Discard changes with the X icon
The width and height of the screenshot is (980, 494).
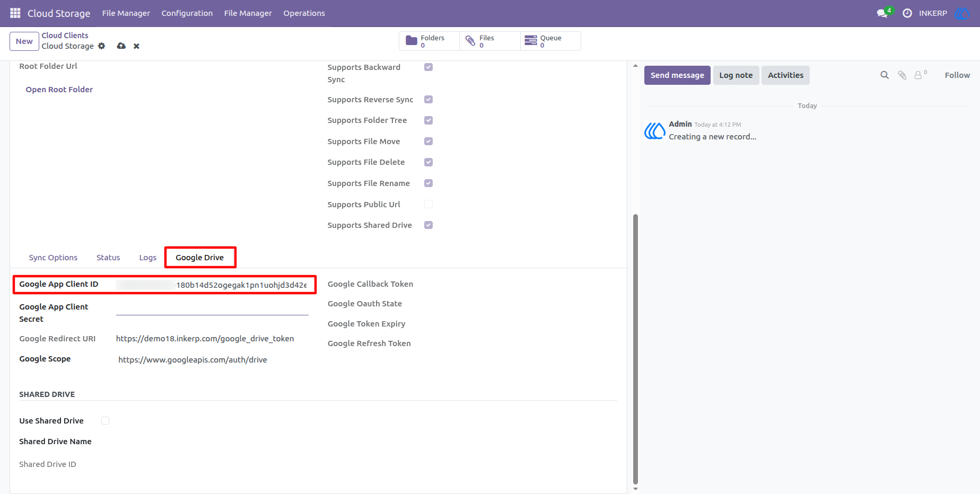coord(136,46)
